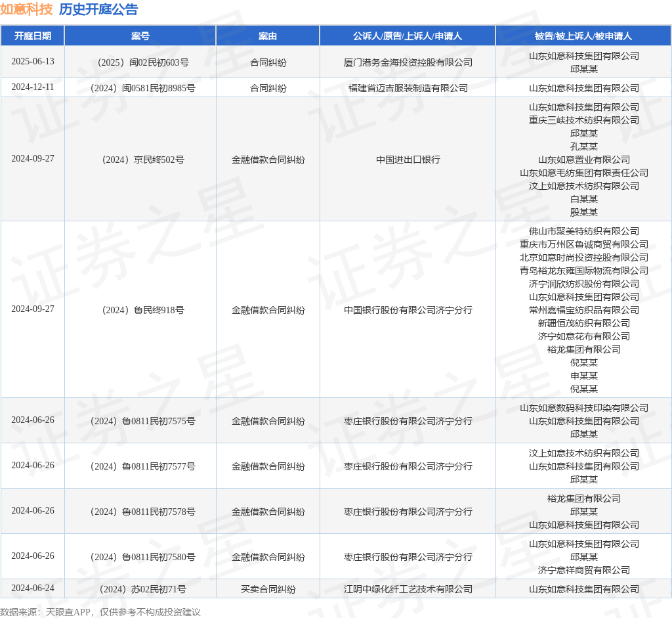
Task: Click defendant 济宁如意花布有限公司
Action: coord(583,336)
